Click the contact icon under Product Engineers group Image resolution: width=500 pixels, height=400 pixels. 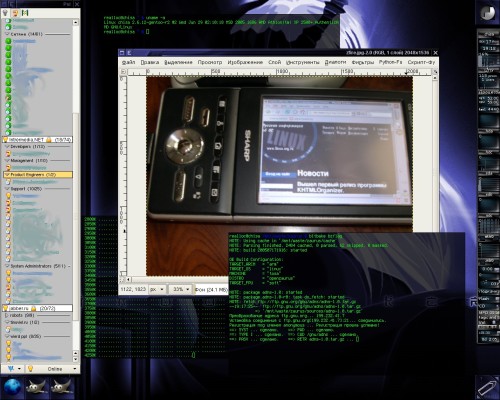tap(8, 182)
